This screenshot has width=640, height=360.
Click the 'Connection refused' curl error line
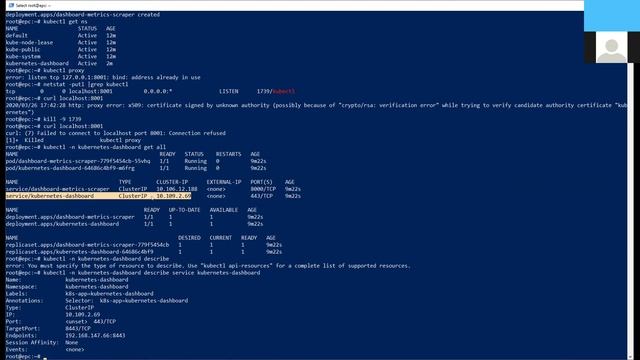click(x=116, y=133)
